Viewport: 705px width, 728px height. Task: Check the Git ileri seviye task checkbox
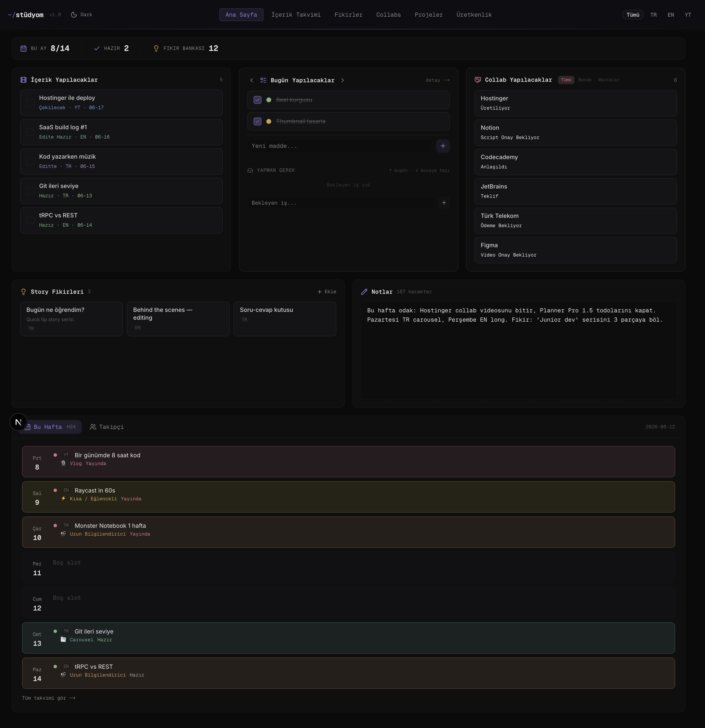tap(30, 191)
